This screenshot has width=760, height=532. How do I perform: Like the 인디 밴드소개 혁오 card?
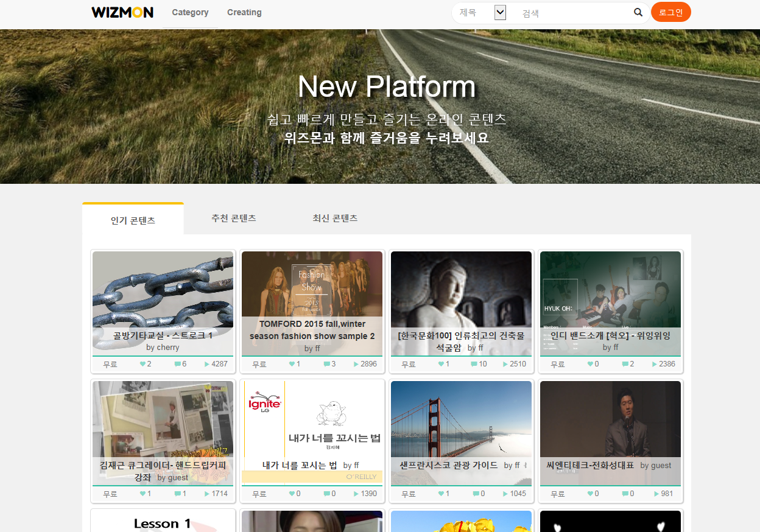click(591, 364)
